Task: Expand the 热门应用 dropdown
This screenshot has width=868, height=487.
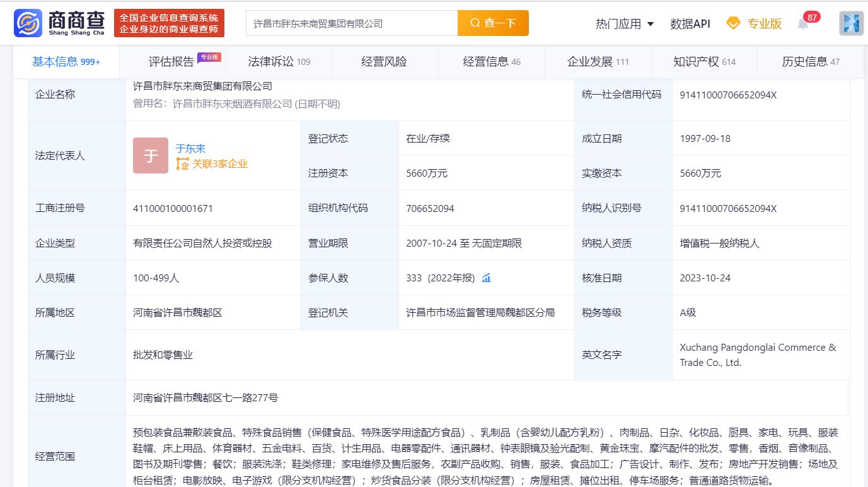Action: (x=625, y=23)
